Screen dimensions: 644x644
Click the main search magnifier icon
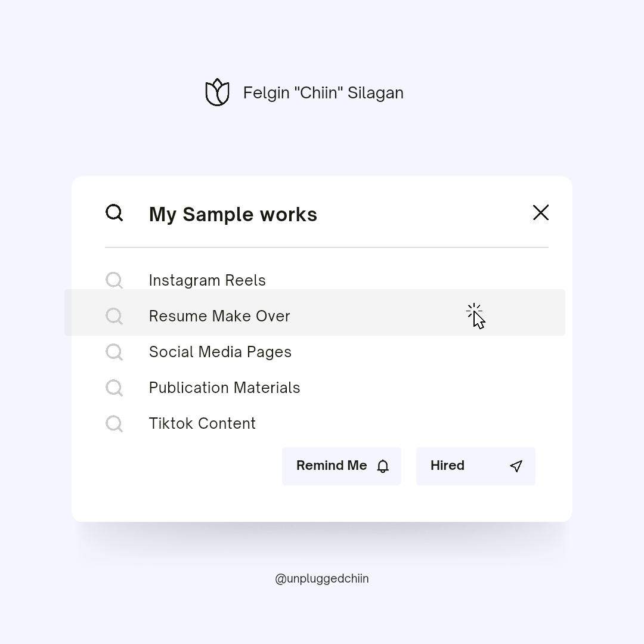114,213
